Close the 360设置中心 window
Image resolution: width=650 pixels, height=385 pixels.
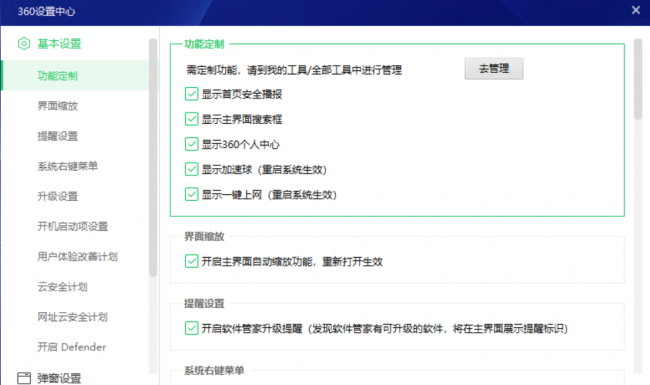pyautogui.click(x=635, y=10)
